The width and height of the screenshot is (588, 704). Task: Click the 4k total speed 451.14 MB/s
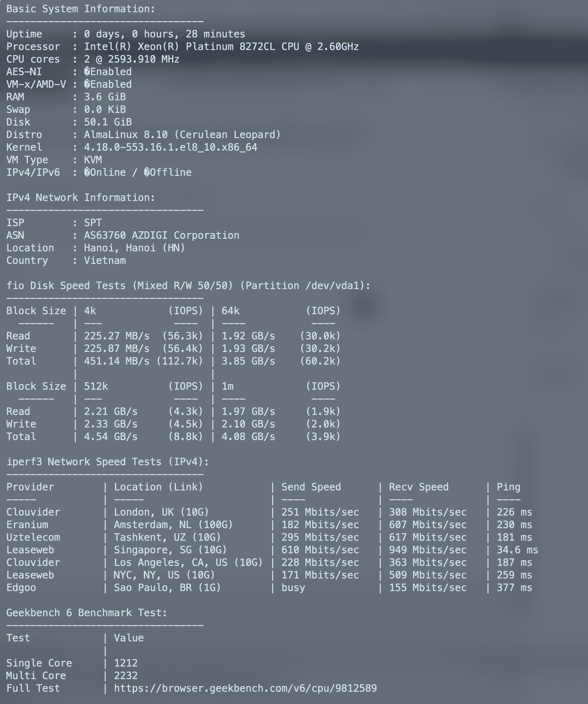coord(116,361)
